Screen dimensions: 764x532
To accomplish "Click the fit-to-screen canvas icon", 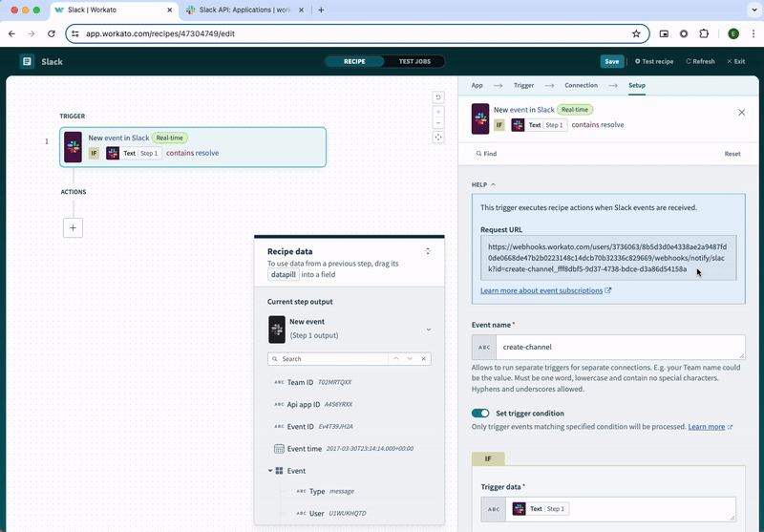I will tap(438, 137).
